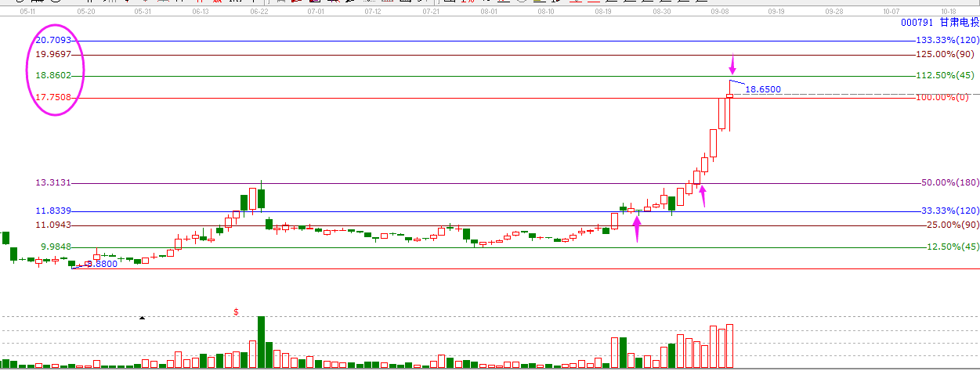The width and height of the screenshot is (980, 371).
Task: Pick the 17.7508 price level label
Action: click(x=53, y=98)
